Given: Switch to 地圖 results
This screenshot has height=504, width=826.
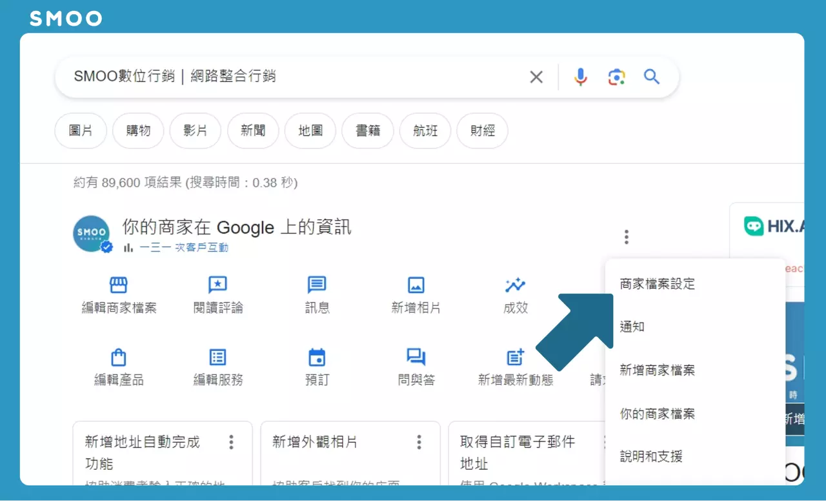Looking at the screenshot, I should click(310, 131).
